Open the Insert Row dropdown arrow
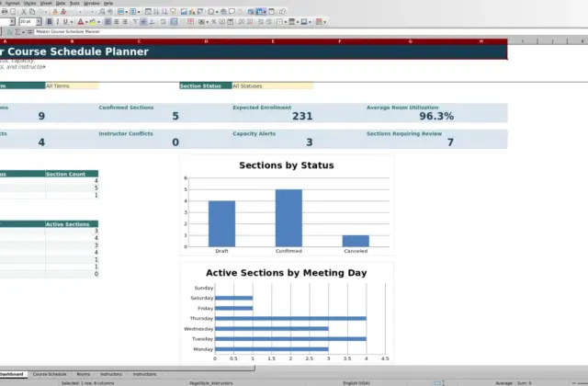 [x=127, y=12]
